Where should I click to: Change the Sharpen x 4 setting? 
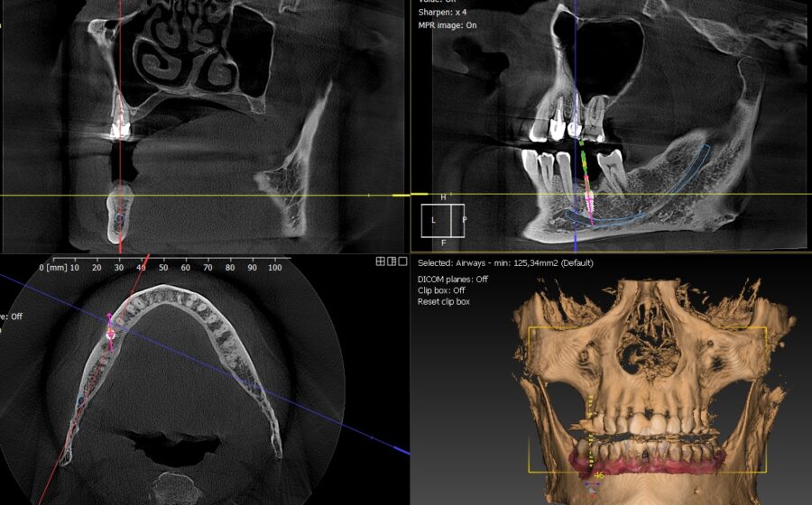442,12
